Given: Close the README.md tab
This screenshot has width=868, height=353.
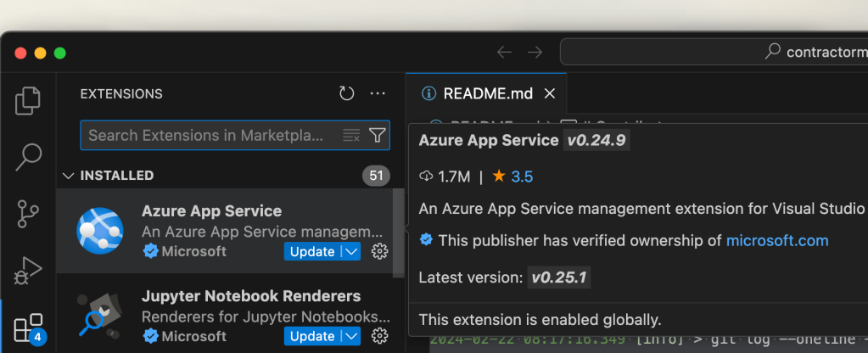Looking at the screenshot, I should pyautogui.click(x=549, y=94).
